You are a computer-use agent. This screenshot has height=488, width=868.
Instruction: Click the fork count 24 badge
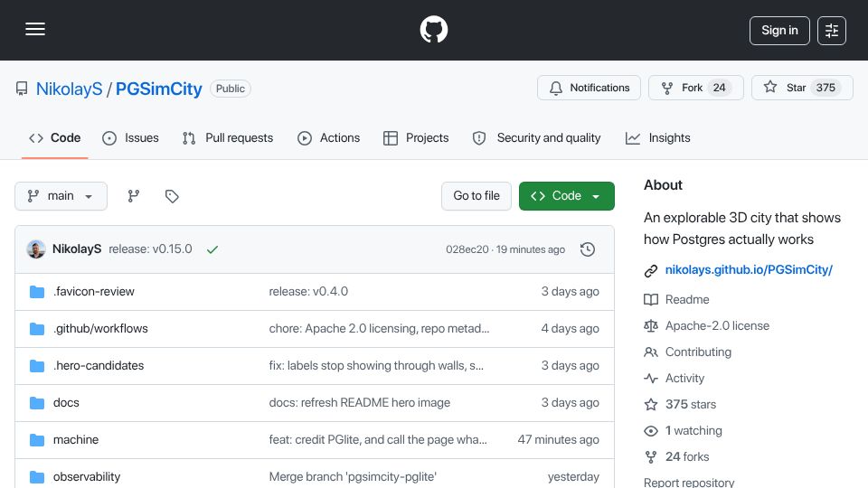coord(719,88)
